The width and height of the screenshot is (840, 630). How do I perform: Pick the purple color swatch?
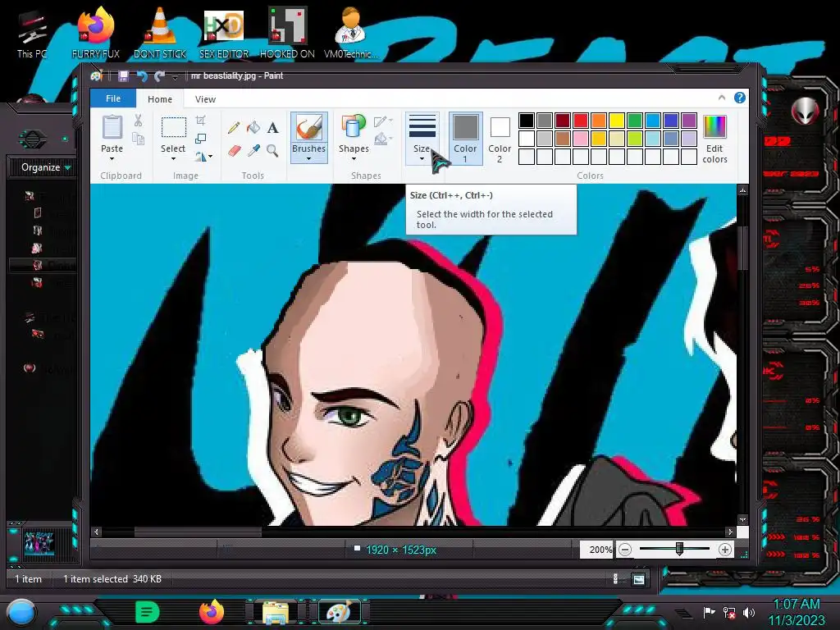pyautogui.click(x=689, y=121)
